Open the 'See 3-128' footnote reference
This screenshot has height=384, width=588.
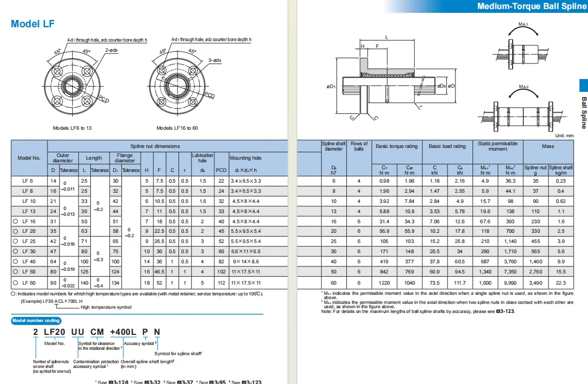(x=113, y=382)
